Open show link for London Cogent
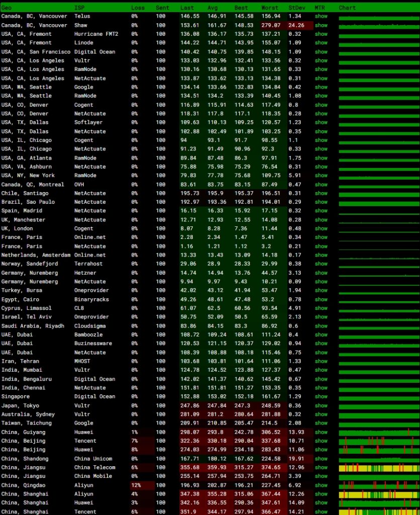Image resolution: width=420 pixels, height=515 pixels. (321, 229)
